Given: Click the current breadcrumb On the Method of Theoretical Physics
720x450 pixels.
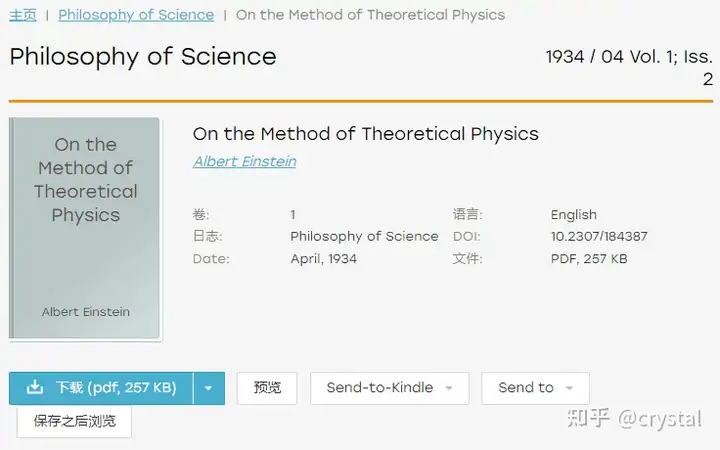Looking at the screenshot, I should tap(371, 15).
